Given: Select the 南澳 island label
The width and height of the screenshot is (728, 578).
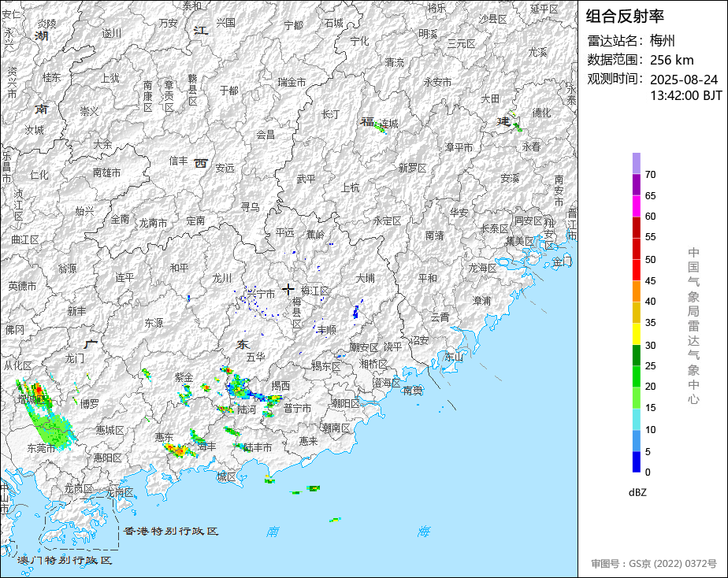Looking at the screenshot, I should tap(413, 391).
